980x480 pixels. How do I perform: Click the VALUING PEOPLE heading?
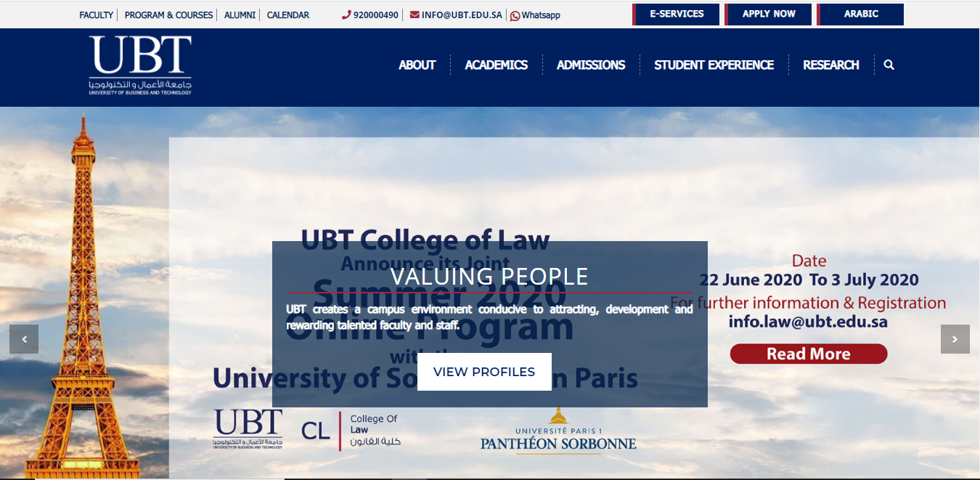[x=489, y=276]
